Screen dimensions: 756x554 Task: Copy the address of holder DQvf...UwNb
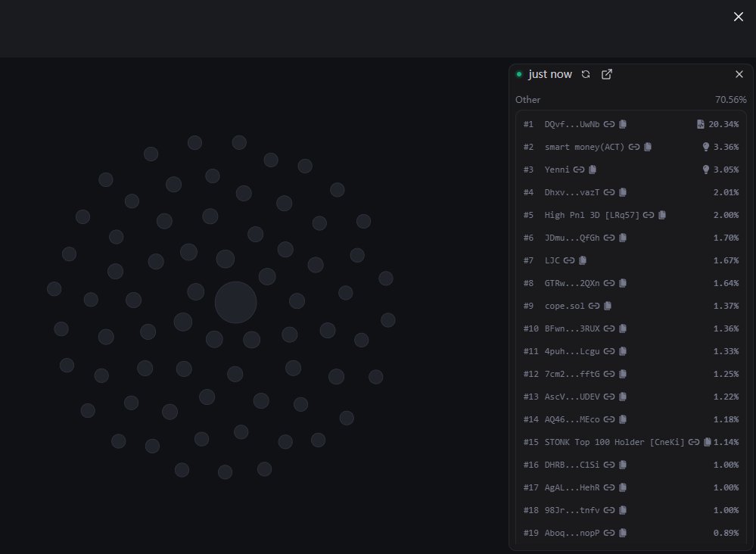(x=623, y=124)
